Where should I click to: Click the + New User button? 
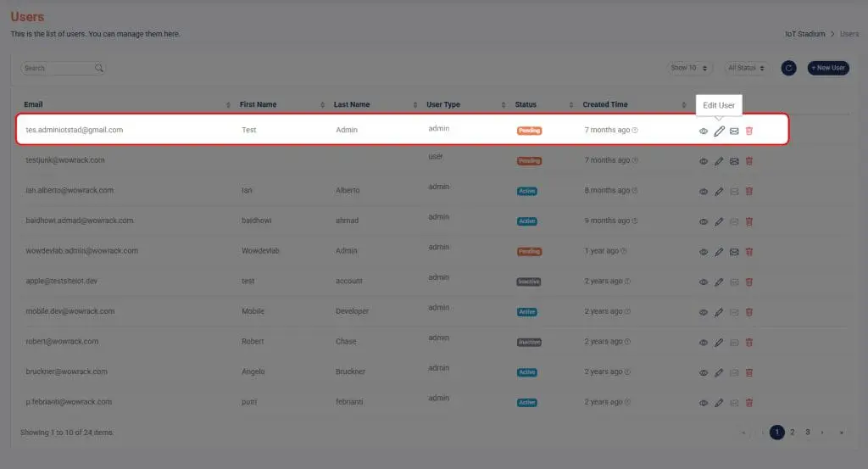[828, 68]
